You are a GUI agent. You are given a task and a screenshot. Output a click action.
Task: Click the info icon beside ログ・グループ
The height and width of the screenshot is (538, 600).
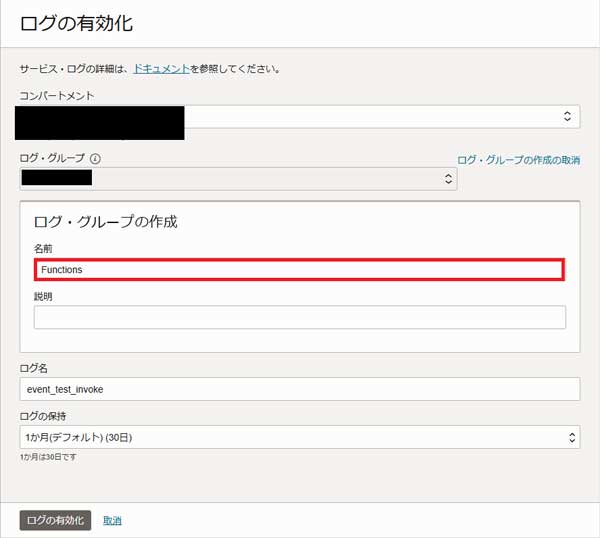tap(95, 158)
